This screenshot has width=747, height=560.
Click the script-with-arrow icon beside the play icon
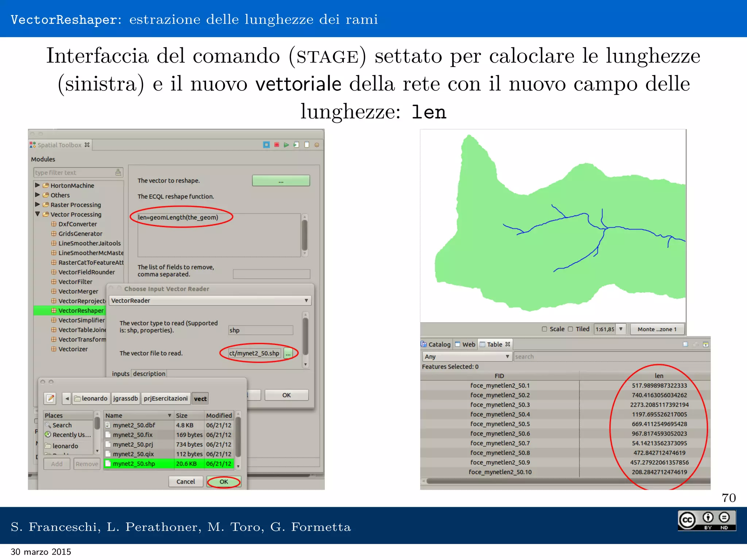point(296,145)
